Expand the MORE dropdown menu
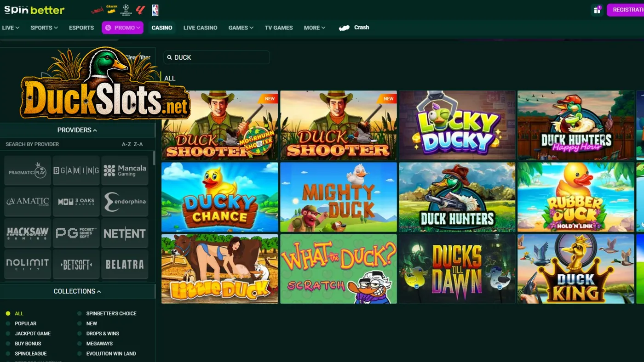 (315, 28)
